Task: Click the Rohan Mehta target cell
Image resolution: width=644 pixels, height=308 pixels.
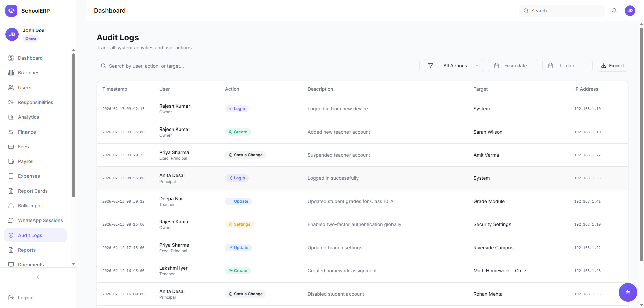Action: coord(488,294)
